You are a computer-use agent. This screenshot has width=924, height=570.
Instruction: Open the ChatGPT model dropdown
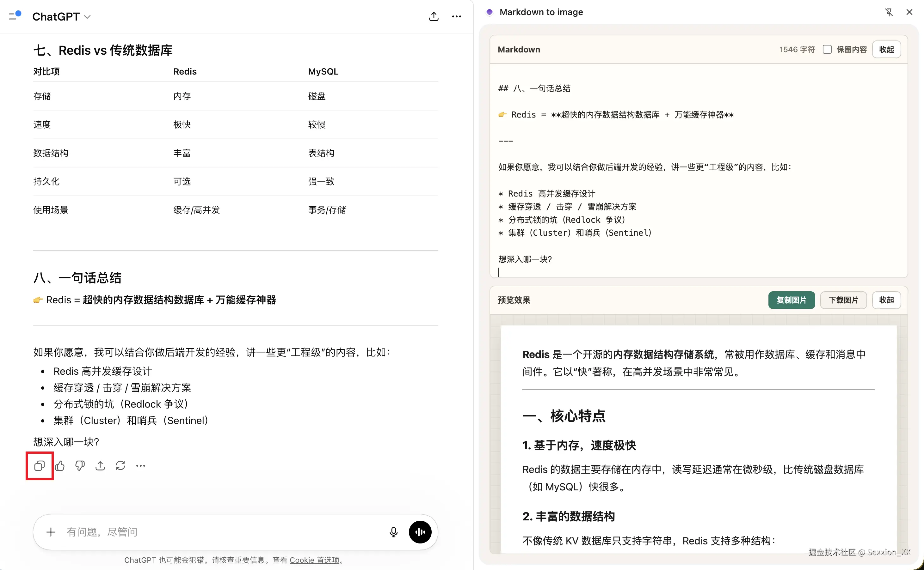pos(61,16)
